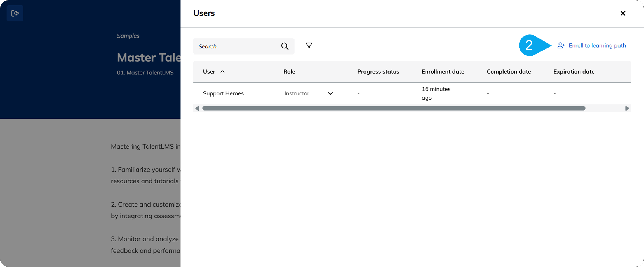Sort by the Completion date column
The height and width of the screenshot is (267, 644).
point(509,72)
